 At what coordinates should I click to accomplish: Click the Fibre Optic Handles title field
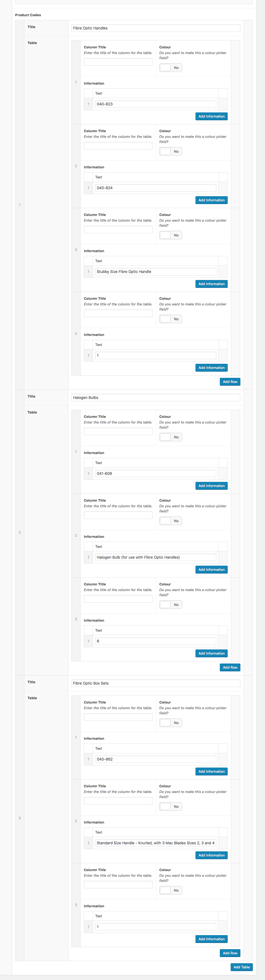[155, 28]
